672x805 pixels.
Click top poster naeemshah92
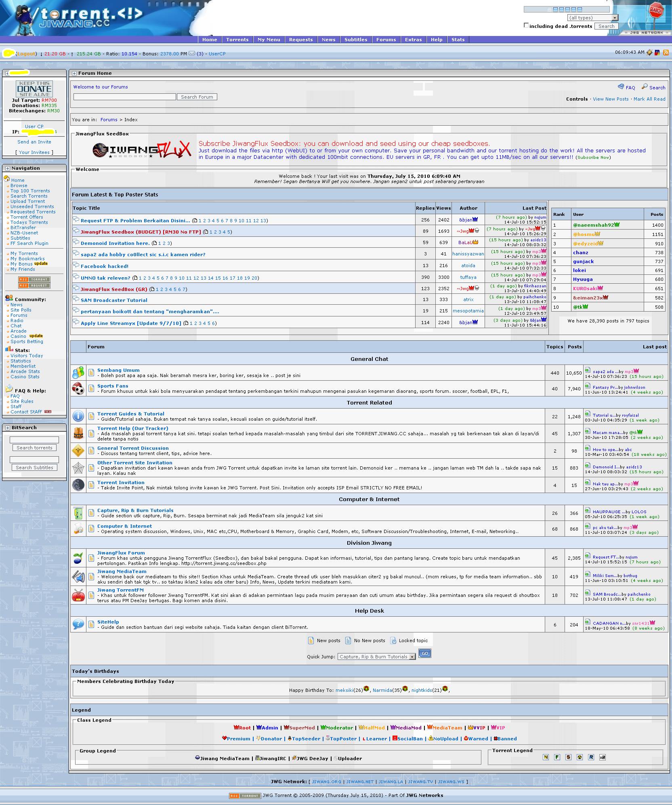(593, 225)
